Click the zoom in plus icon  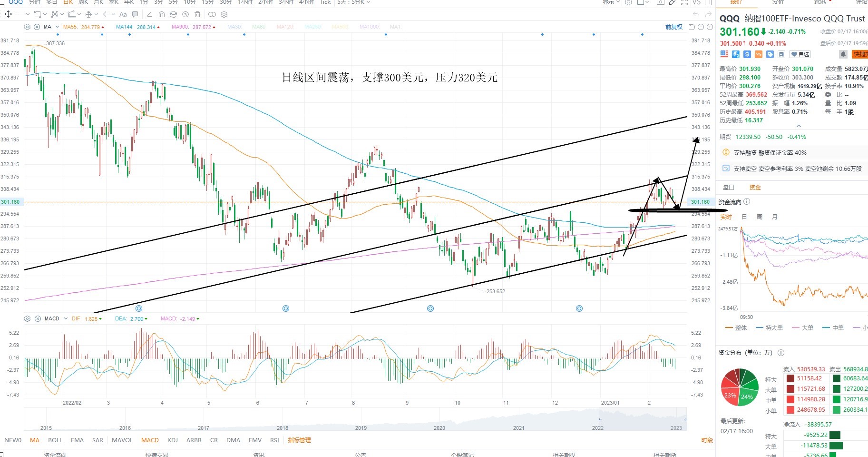(x=709, y=27)
